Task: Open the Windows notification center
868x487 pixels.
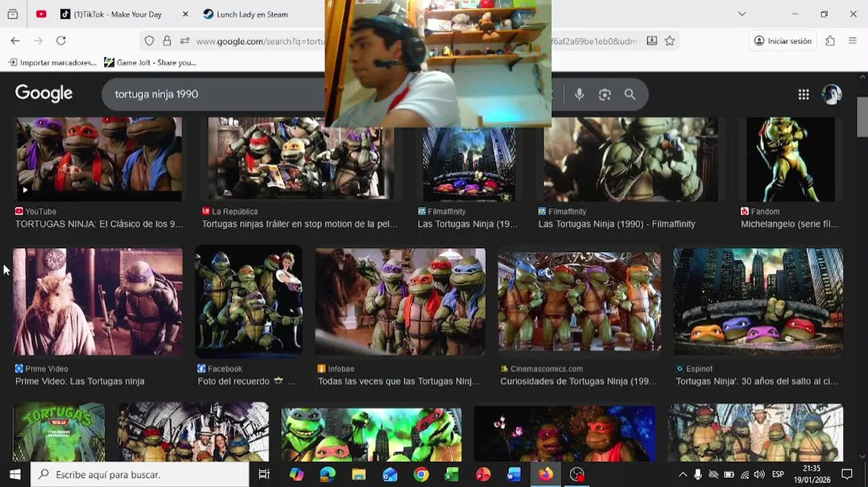Action: pyautogui.click(x=847, y=475)
